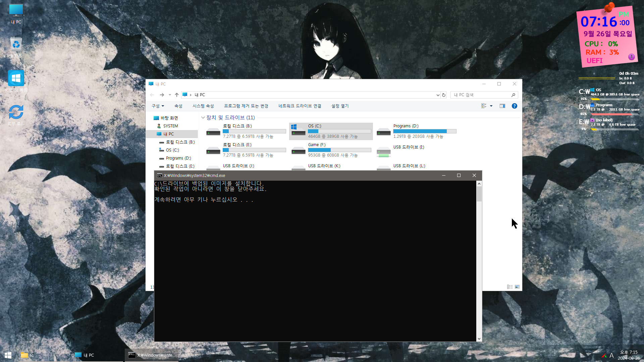The width and height of the screenshot is (644, 362).
Task: Click the search magnifier icon
Action: click(513, 95)
